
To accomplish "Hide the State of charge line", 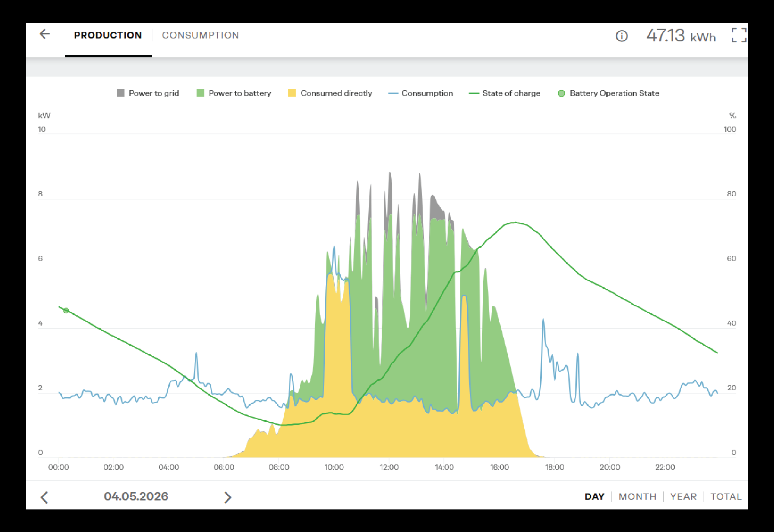I will (505, 93).
